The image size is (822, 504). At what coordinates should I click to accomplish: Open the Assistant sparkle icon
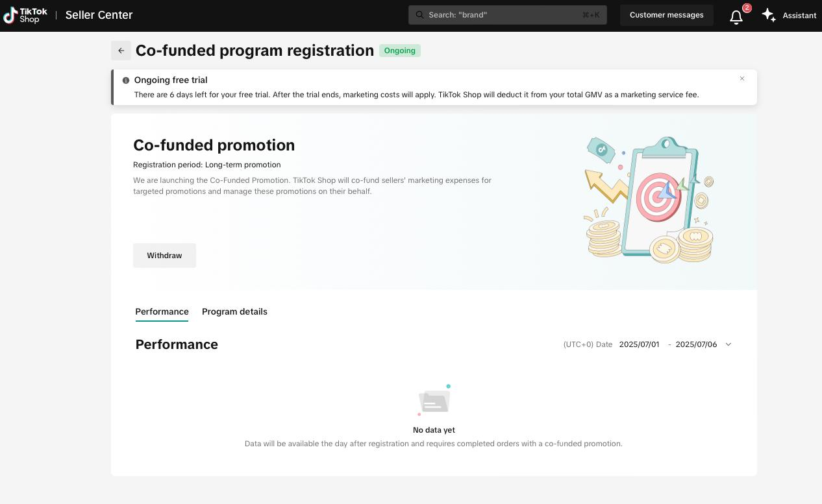click(769, 15)
